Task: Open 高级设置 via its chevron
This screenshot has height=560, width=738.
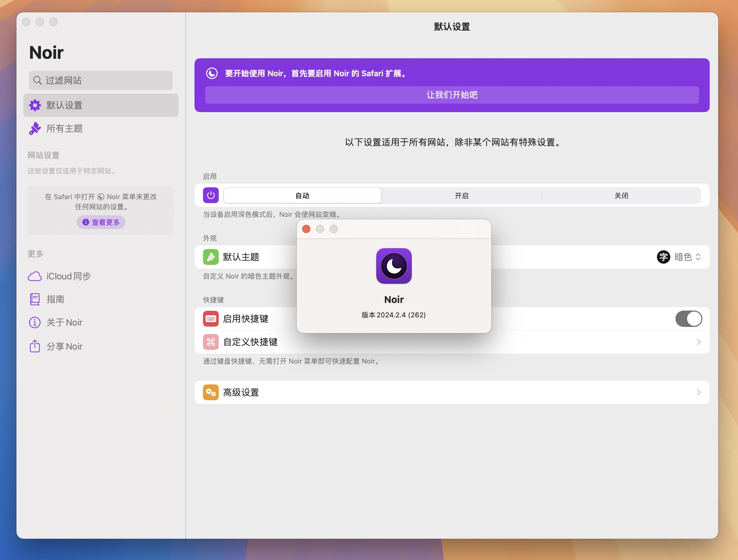Action: tap(699, 392)
